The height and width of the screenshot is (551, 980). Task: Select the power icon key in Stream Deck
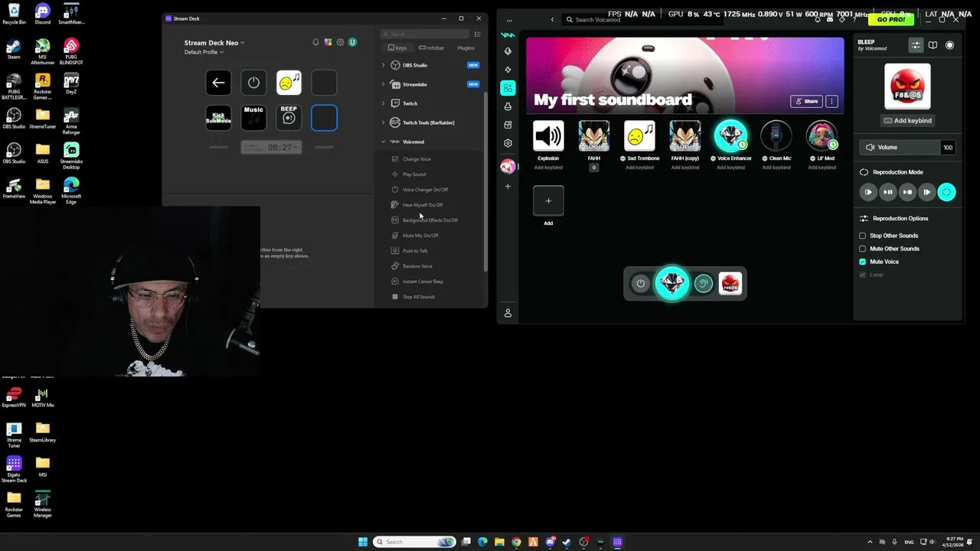[x=253, y=83]
